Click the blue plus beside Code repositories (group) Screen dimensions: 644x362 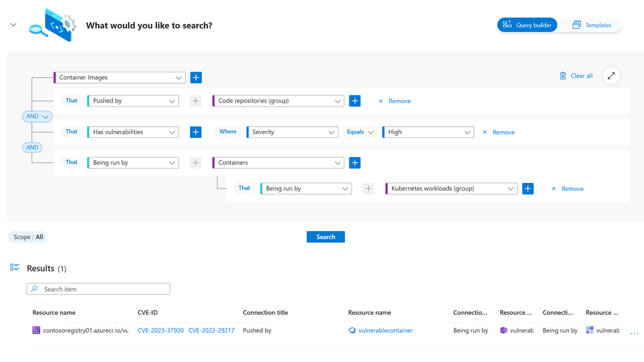click(355, 101)
